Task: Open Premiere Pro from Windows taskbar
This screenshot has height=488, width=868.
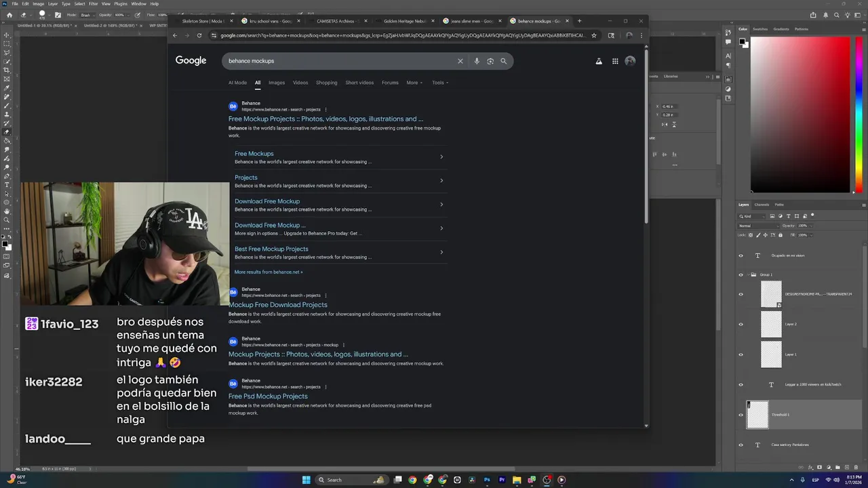Action: click(x=502, y=480)
